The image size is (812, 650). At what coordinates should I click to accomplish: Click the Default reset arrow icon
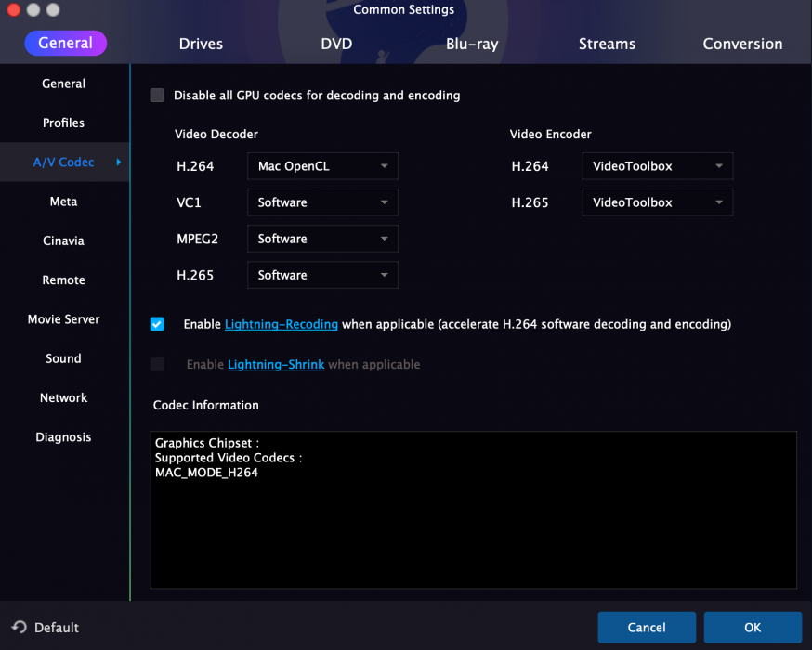tap(19, 628)
